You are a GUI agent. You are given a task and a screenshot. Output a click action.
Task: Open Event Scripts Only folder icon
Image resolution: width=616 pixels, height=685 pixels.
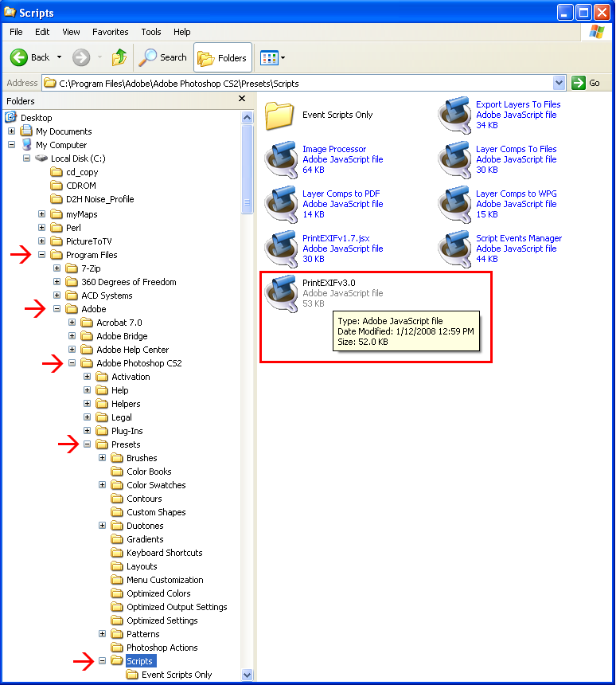coord(279,115)
